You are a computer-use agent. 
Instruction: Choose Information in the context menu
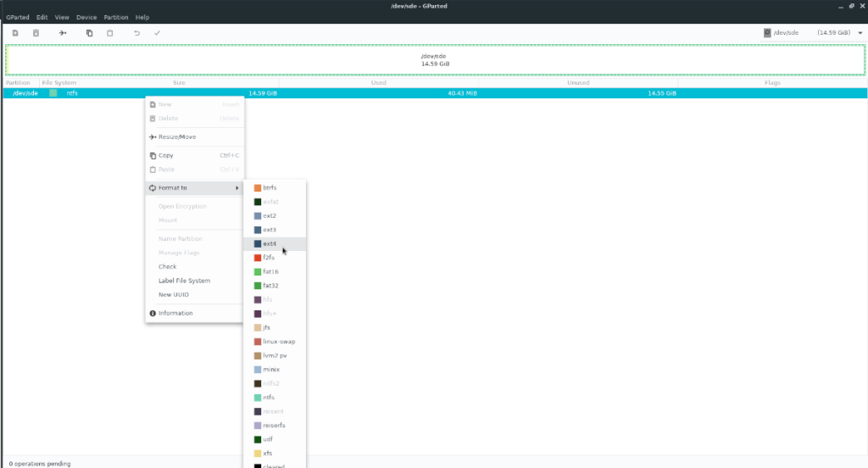(x=175, y=313)
